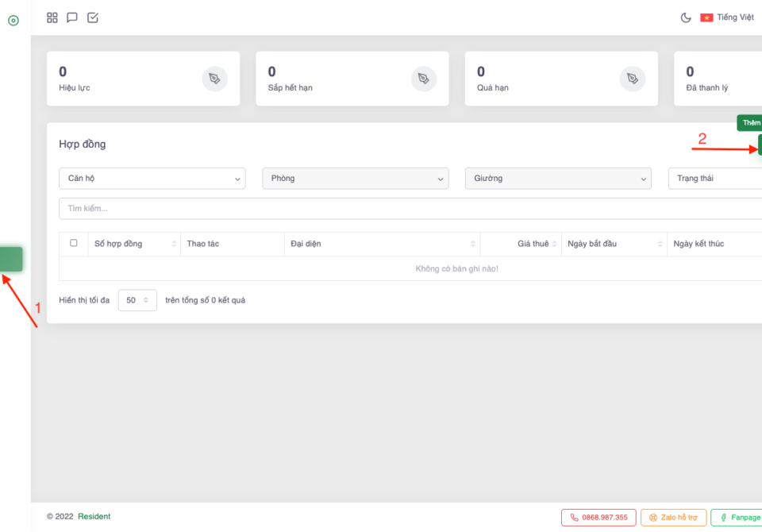Expand the Giường dropdown
Viewport: 762px width, 532px height.
[x=558, y=179]
